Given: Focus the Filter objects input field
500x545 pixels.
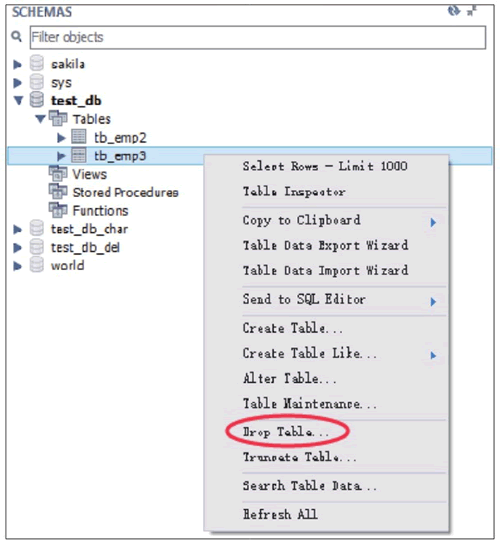Looking at the screenshot, I should (258, 37).
